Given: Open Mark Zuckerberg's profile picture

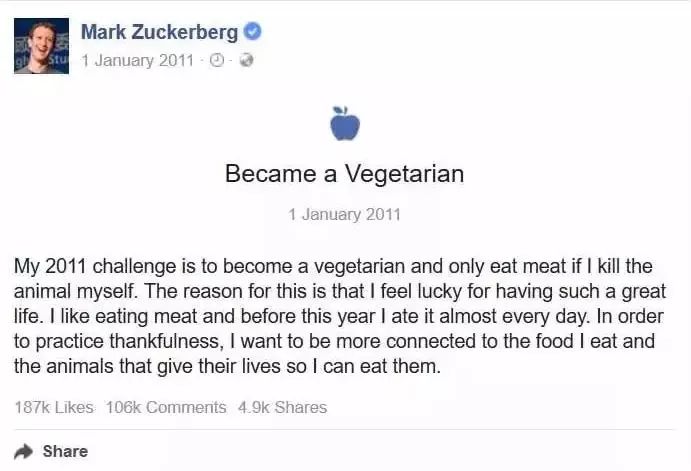Looking at the screenshot, I should point(41,46).
